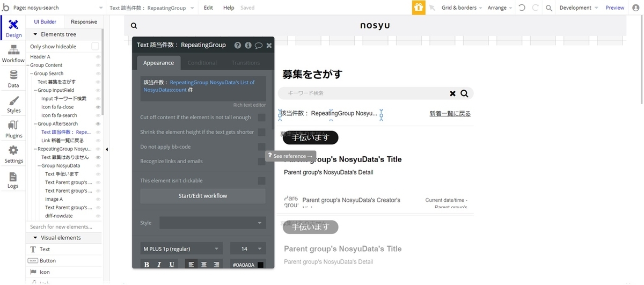Screen dimensions: 644x285
Task: Open the Help menu
Action: [x=229, y=8]
